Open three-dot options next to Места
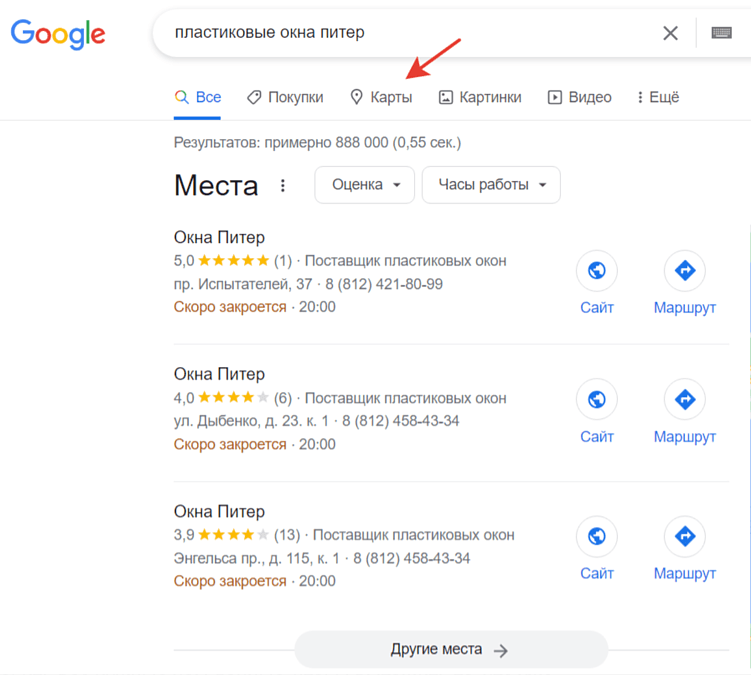 [283, 185]
